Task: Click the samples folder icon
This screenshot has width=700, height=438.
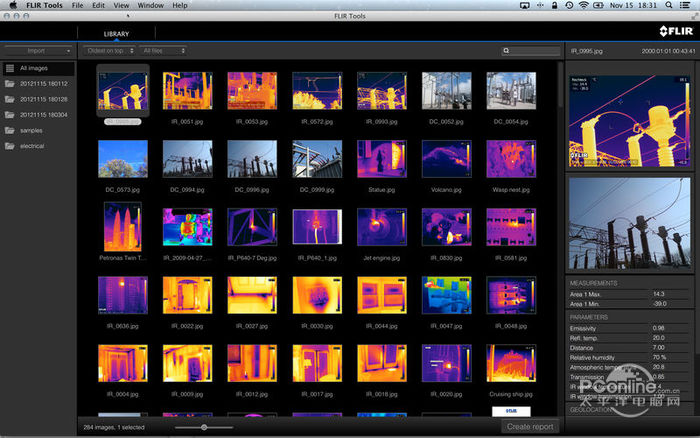Action: click(x=9, y=130)
